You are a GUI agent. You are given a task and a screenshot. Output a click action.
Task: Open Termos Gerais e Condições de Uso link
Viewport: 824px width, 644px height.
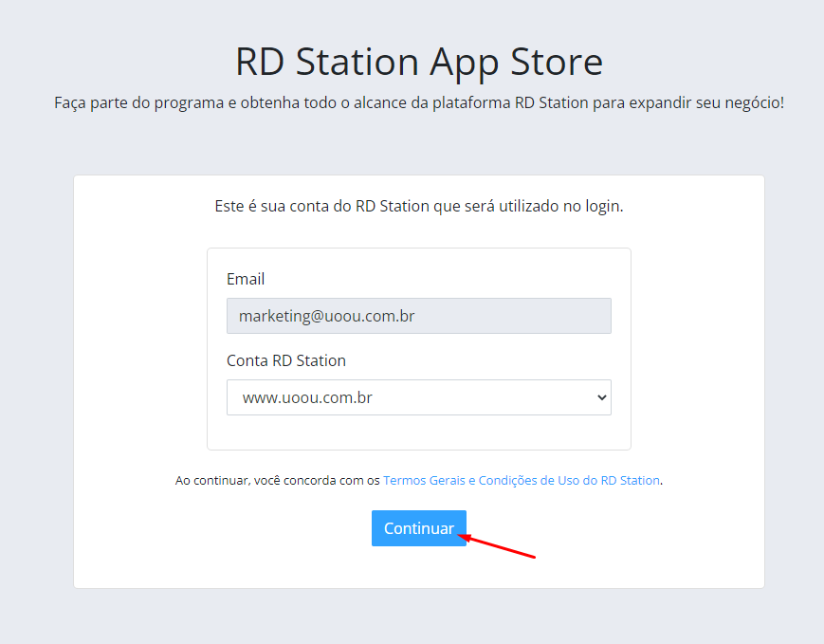(x=522, y=481)
